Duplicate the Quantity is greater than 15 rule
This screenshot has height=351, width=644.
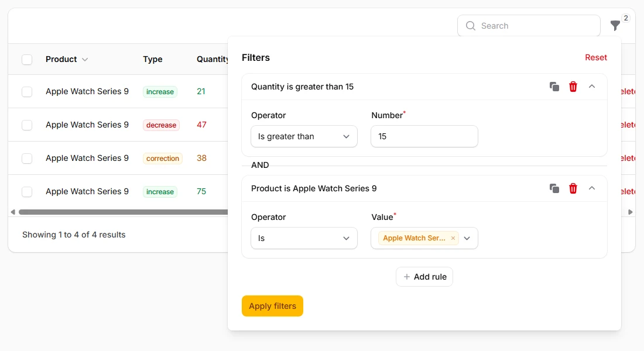554,87
